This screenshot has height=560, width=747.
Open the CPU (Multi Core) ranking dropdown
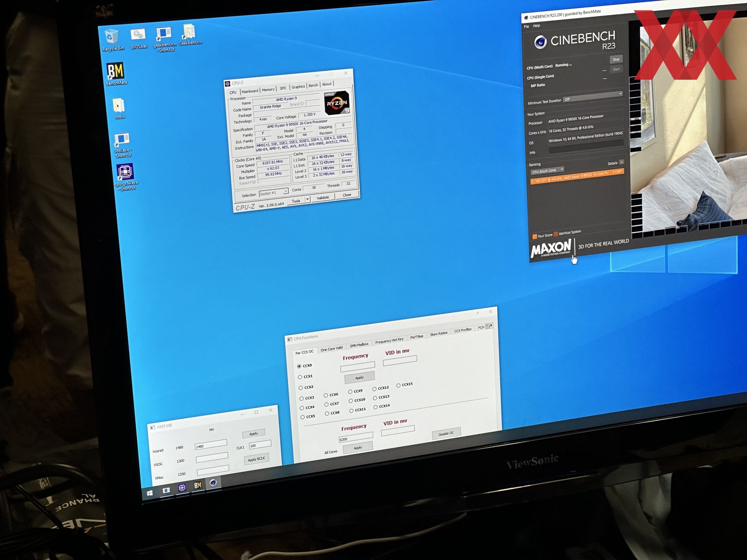tap(547, 171)
